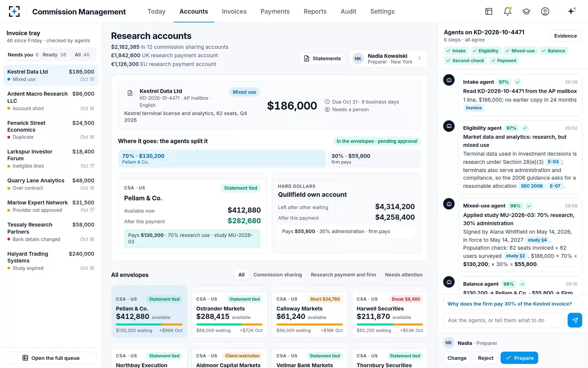588x368 pixels.
Task: Switch to the Invoices tab
Action: click(x=234, y=11)
